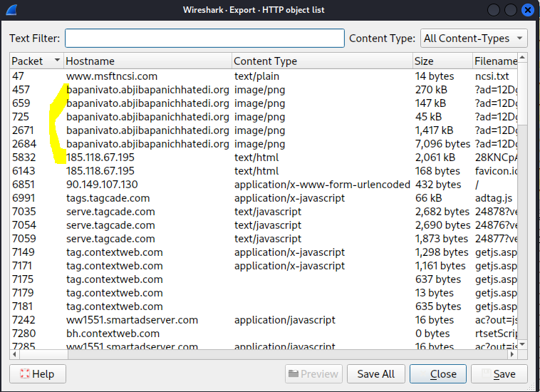The width and height of the screenshot is (540, 392).
Task: Select packet 659 image/png 147 kB row
Action: (x=264, y=103)
